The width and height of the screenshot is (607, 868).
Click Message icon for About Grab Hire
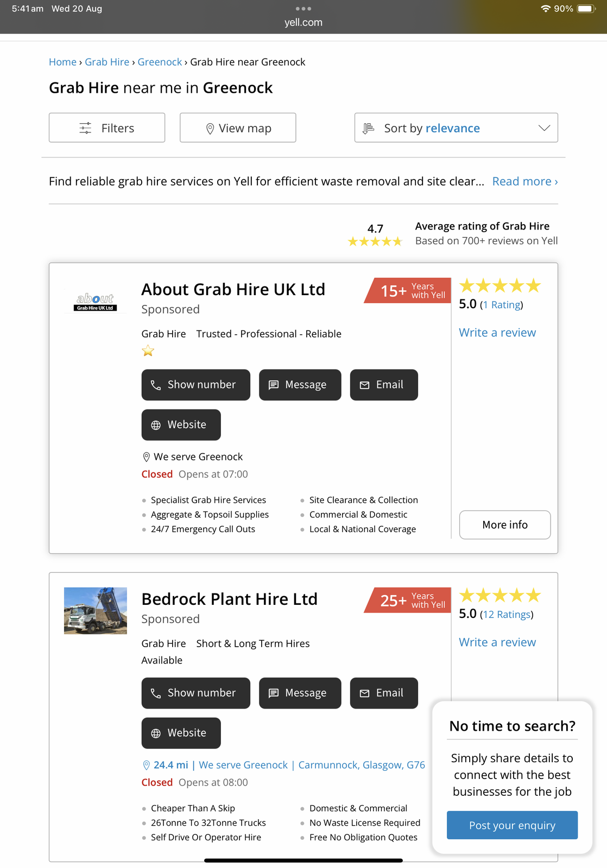tap(274, 385)
